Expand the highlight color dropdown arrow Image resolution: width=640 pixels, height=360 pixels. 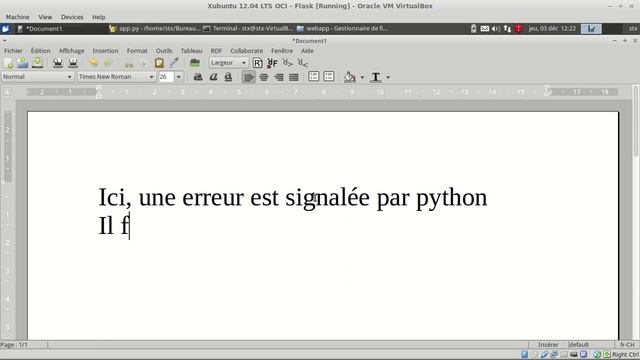click(362, 77)
